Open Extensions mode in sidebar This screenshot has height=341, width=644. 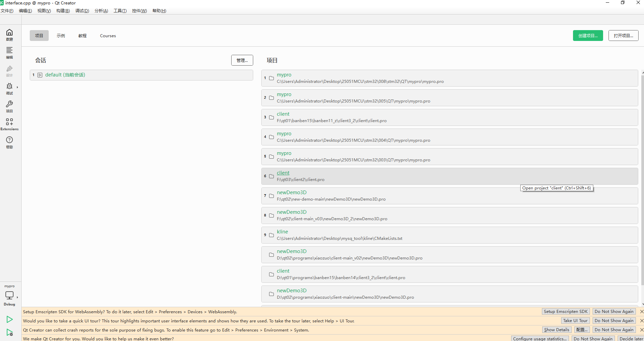[9, 124]
